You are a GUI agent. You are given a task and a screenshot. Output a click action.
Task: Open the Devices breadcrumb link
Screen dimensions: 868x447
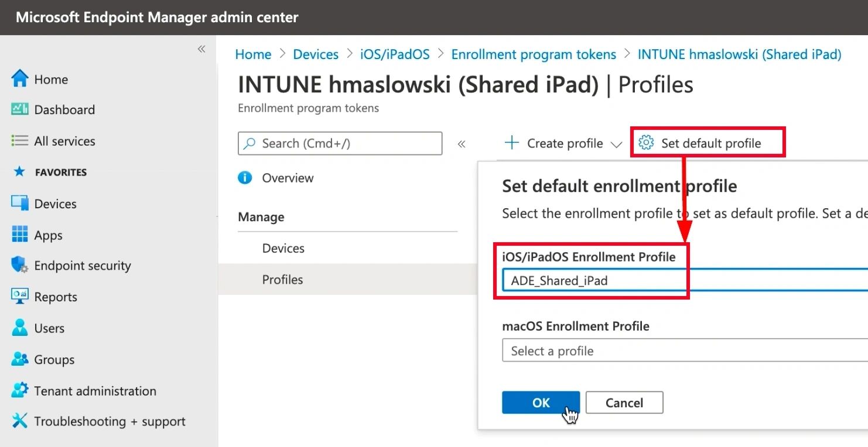click(x=316, y=54)
